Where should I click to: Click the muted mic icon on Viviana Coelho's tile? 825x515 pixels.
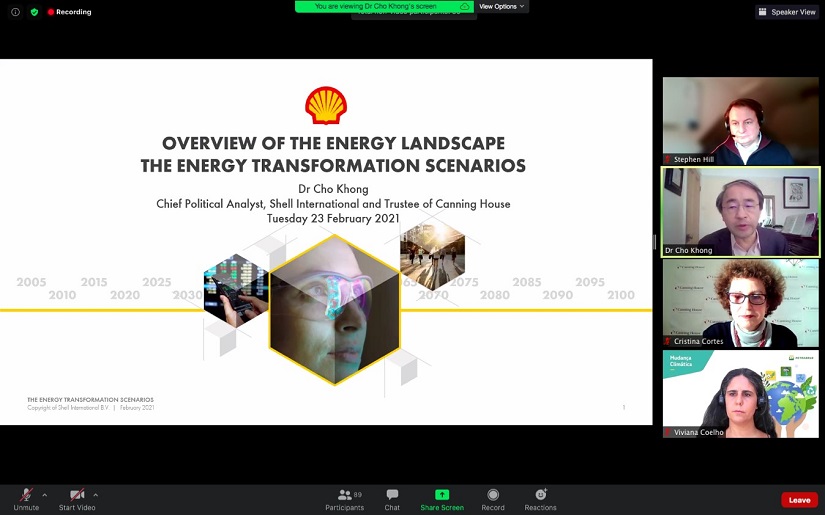[668, 432]
